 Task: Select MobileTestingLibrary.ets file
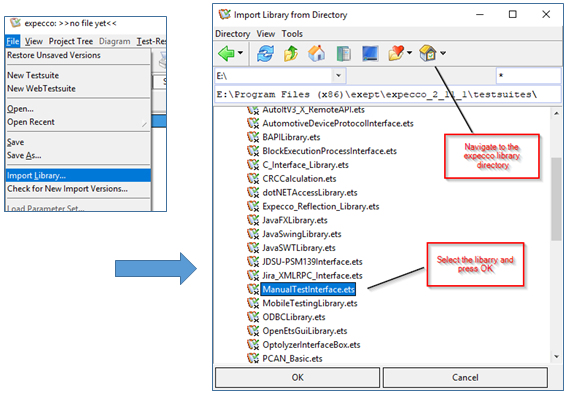click(x=310, y=303)
